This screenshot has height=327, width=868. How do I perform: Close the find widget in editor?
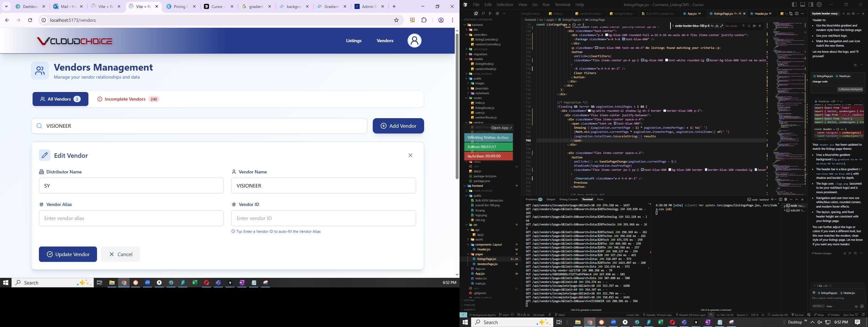coord(760,26)
